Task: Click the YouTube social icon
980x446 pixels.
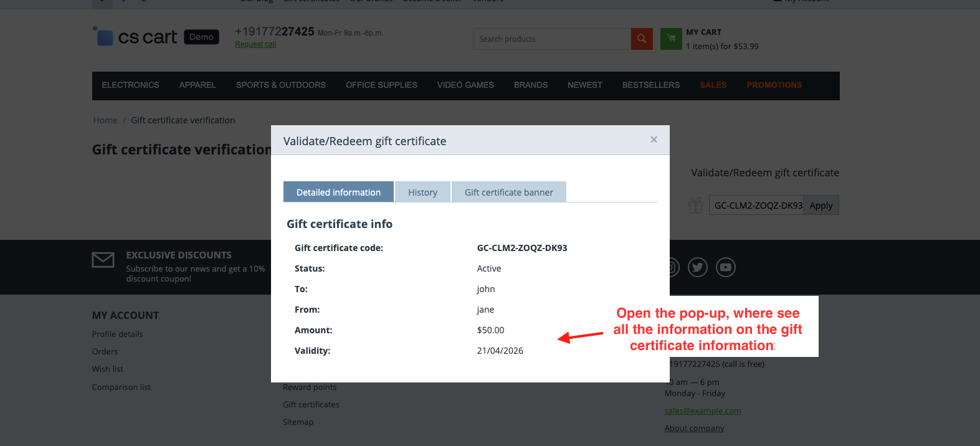Action: click(725, 267)
